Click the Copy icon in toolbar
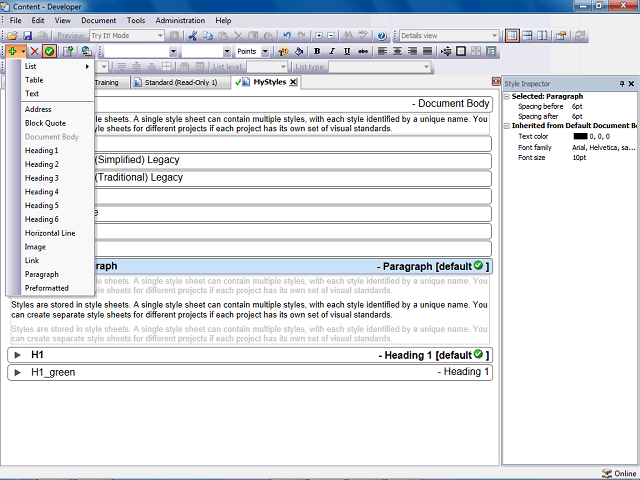 tap(208, 36)
